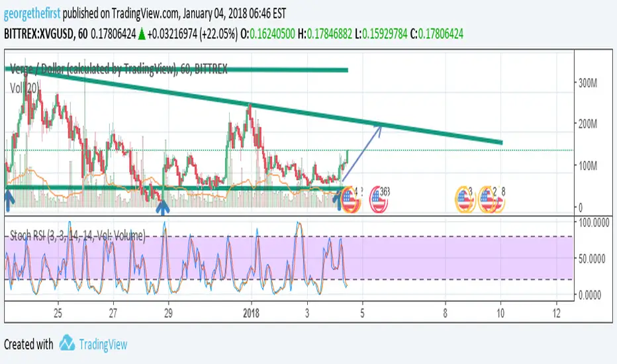Image resolution: width=617 pixels, height=364 pixels.
Task: Click the close value C:0.17806424
Action: point(437,34)
